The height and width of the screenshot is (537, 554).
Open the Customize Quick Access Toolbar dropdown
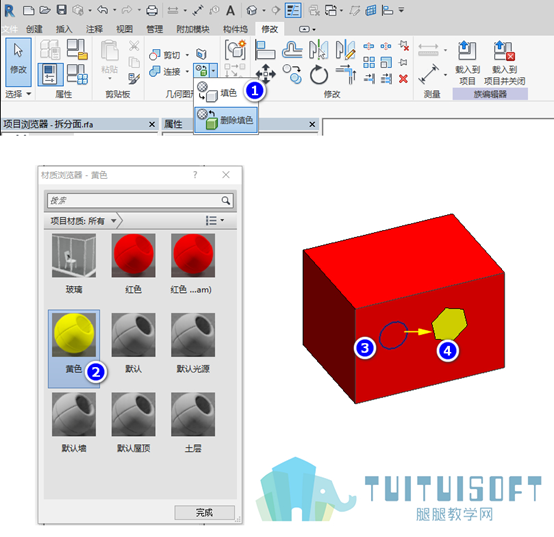401,10
